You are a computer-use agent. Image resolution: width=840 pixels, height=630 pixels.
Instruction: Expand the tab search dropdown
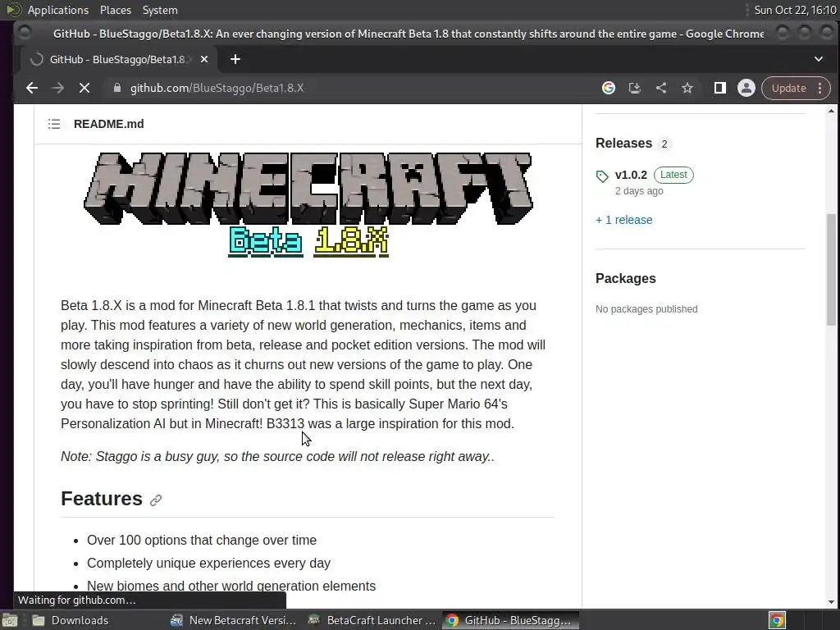click(819, 59)
